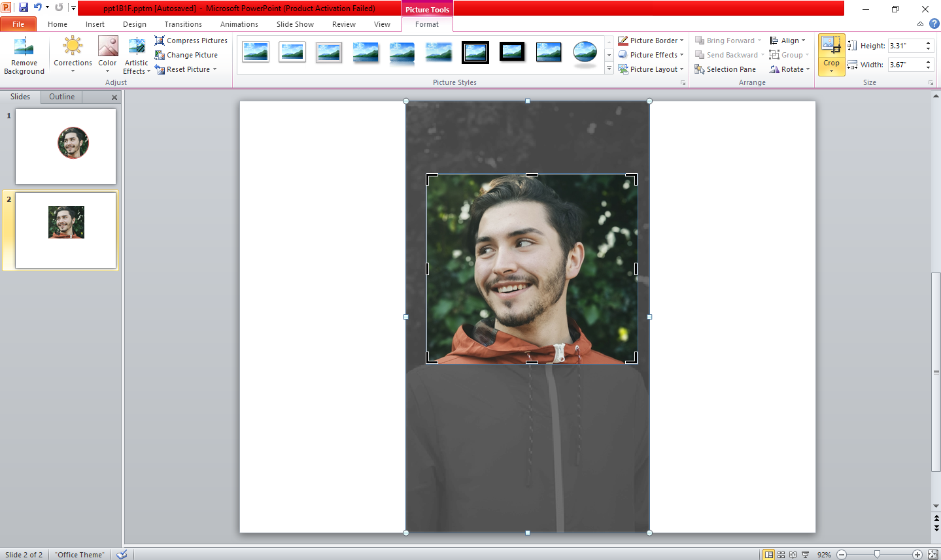
Task: Open the Selection Pane
Action: (x=725, y=69)
